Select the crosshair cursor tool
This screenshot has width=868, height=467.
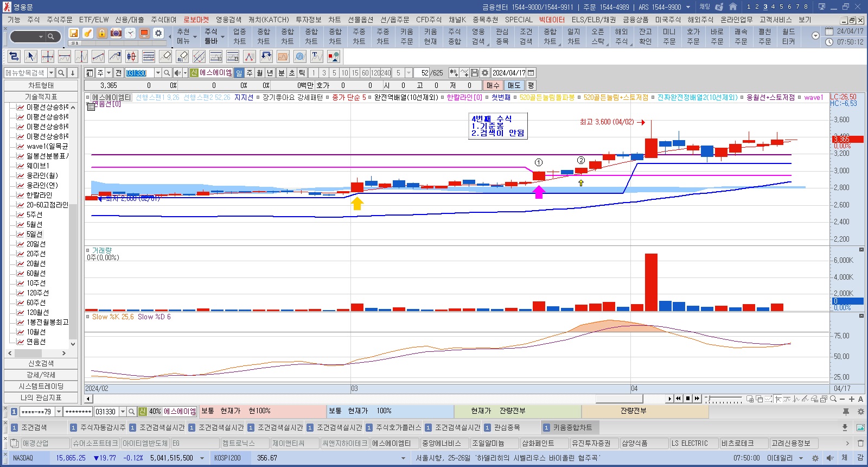(48, 56)
